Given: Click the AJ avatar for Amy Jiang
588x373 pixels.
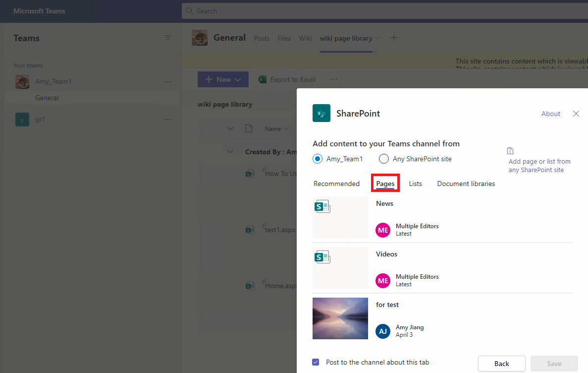Looking at the screenshot, I should [x=383, y=331].
